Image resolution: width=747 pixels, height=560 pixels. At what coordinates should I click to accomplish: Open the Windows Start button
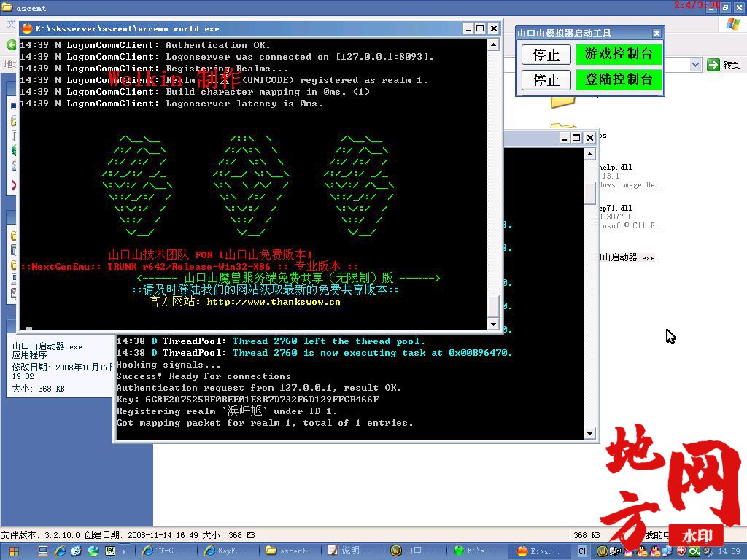(x=14, y=551)
